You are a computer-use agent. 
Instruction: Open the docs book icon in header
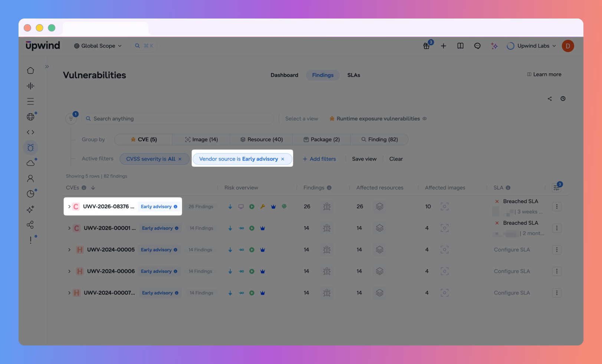pyautogui.click(x=460, y=46)
